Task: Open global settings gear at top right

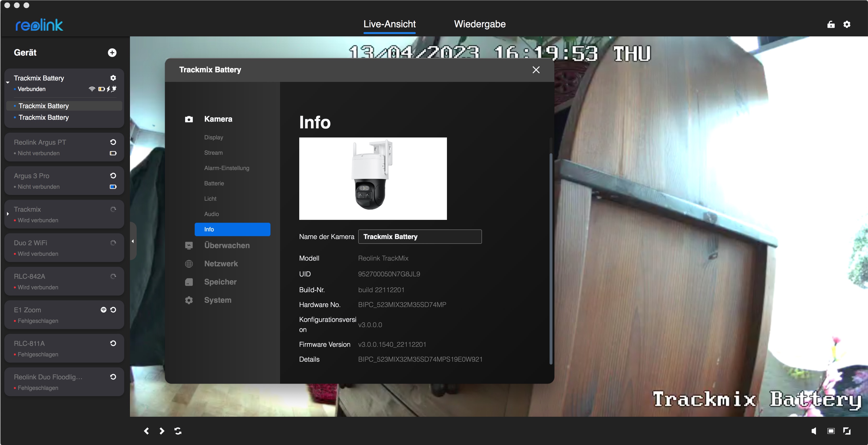Action: click(x=847, y=24)
